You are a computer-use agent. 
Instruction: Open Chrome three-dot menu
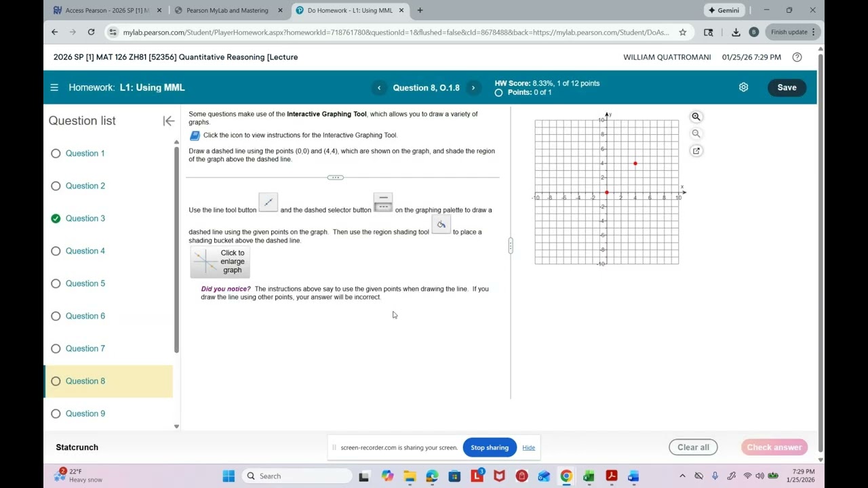[814, 32]
